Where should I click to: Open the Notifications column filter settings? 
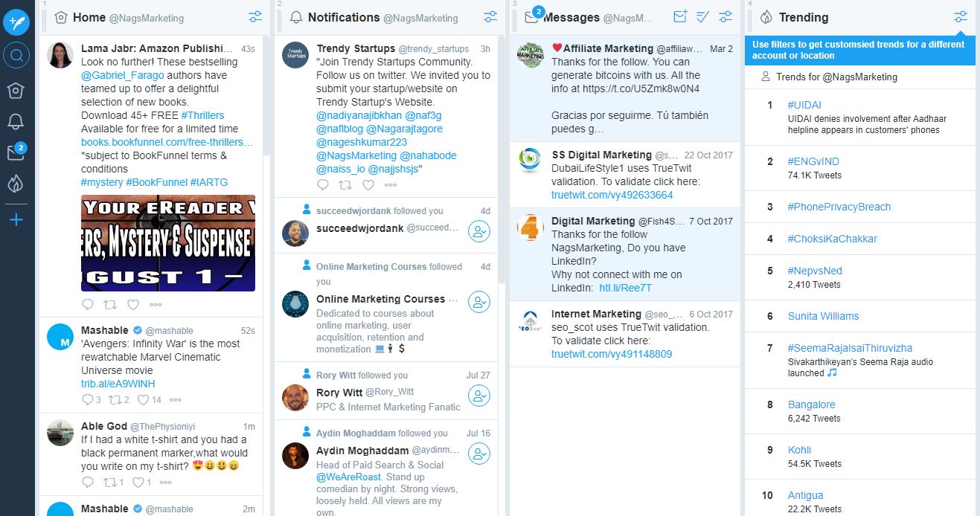[x=490, y=17]
